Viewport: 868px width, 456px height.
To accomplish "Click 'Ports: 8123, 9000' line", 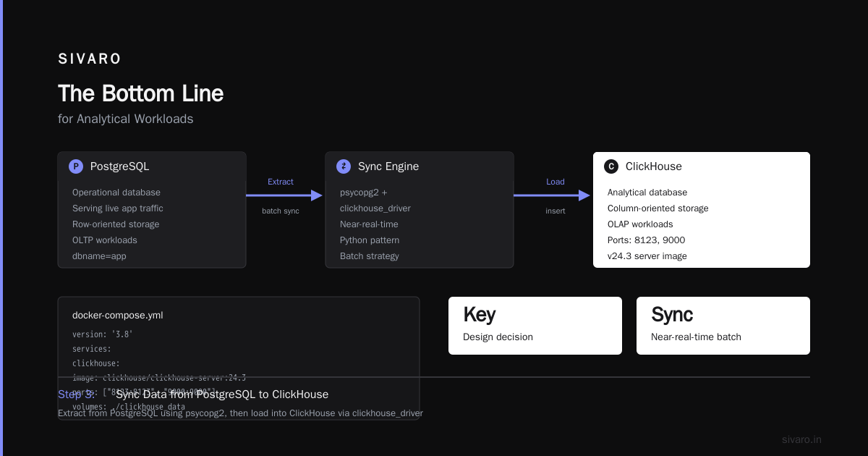I will pyautogui.click(x=647, y=240).
